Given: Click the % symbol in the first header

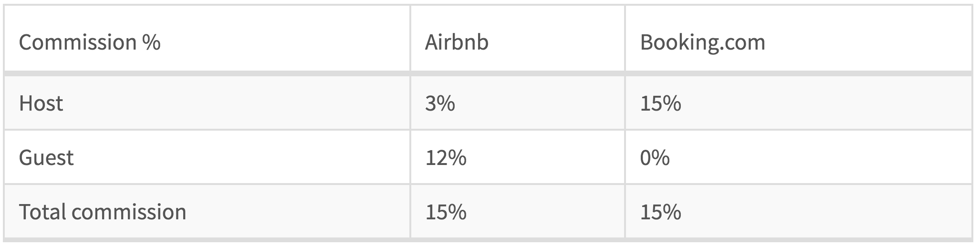Looking at the screenshot, I should point(151,42).
